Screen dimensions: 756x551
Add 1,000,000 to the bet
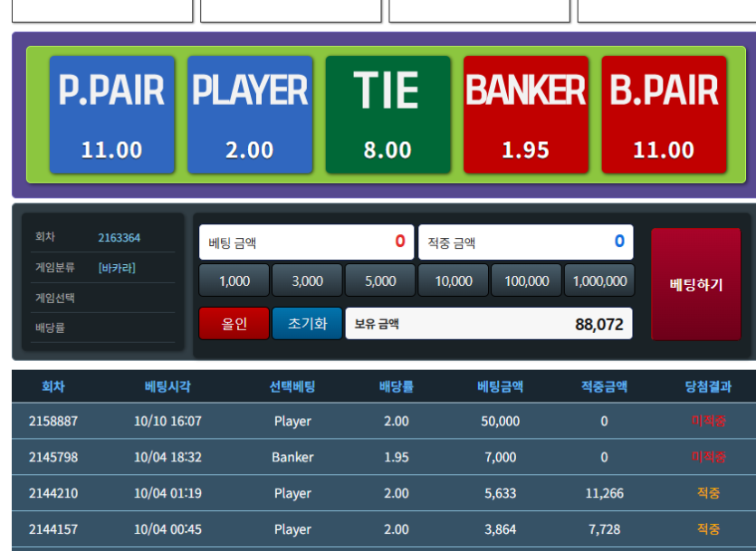(599, 280)
